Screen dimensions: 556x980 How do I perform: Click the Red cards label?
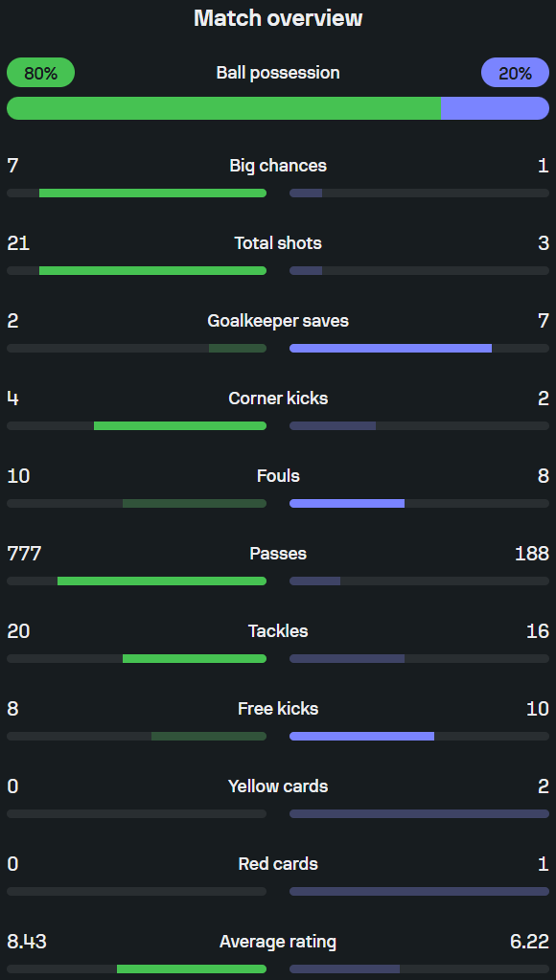(x=278, y=863)
